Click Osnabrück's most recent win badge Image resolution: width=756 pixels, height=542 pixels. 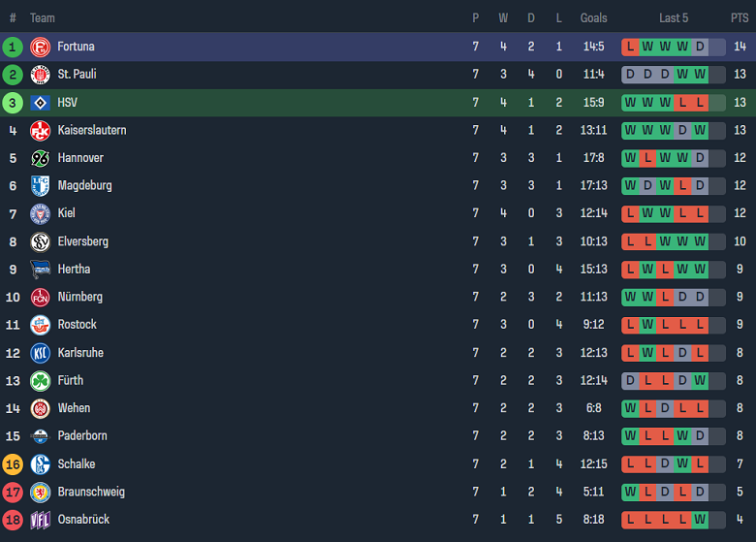click(x=700, y=520)
